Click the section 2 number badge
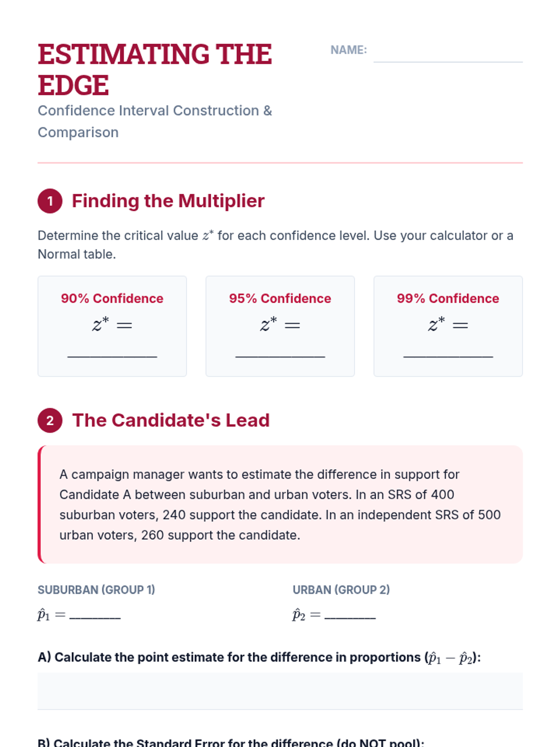Screen dimensions: 560x747 (50, 421)
